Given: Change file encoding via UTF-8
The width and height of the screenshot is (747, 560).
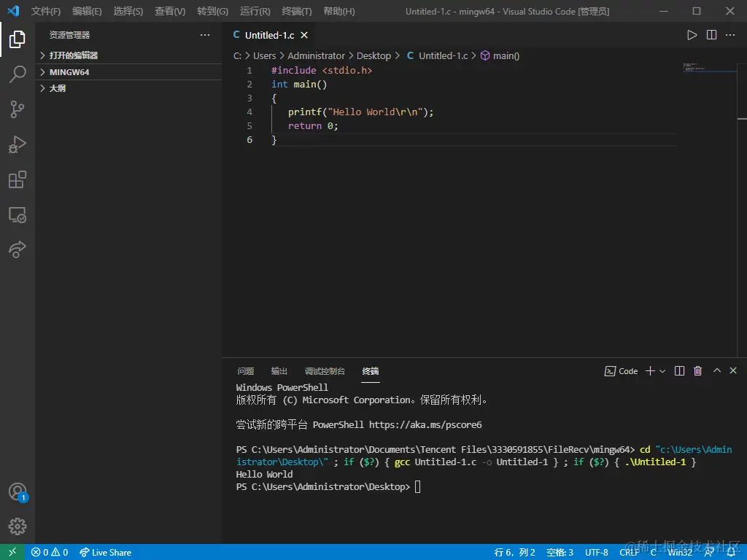Looking at the screenshot, I should pyautogui.click(x=597, y=553).
